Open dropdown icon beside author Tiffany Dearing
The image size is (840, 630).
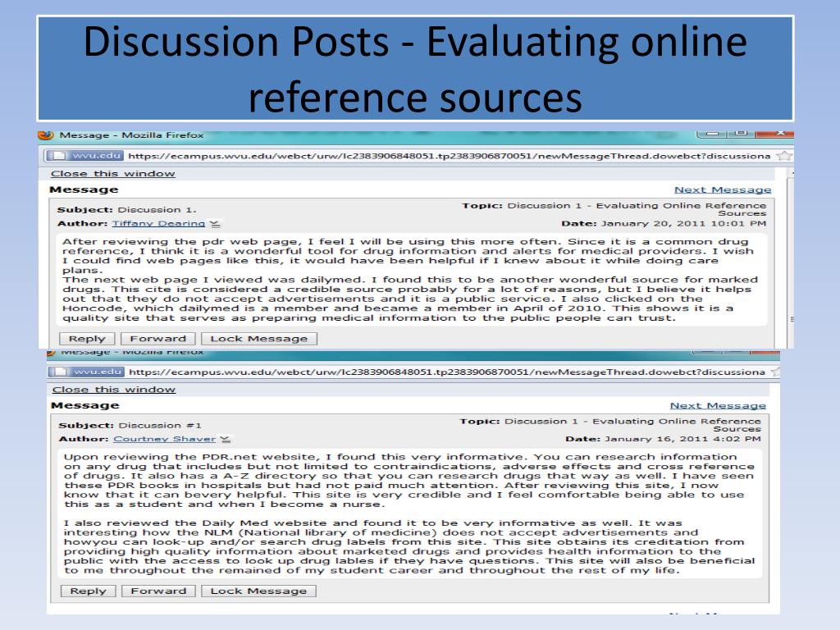pos(215,224)
